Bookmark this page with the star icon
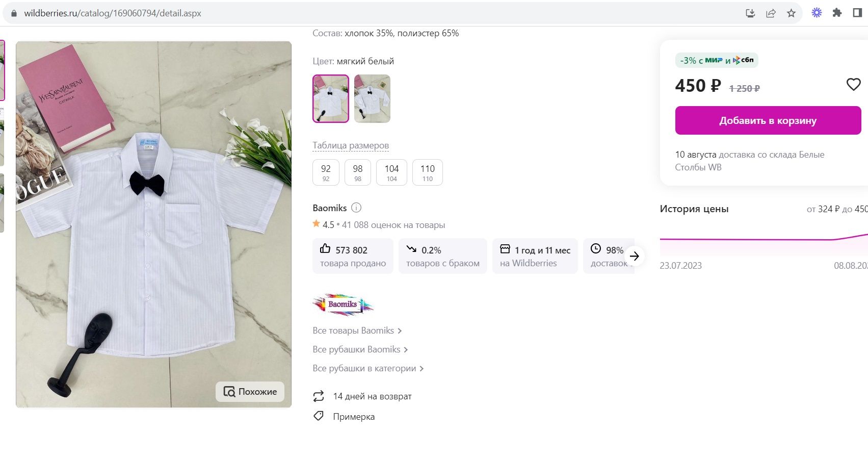Image resolution: width=868 pixels, height=457 pixels. (791, 13)
